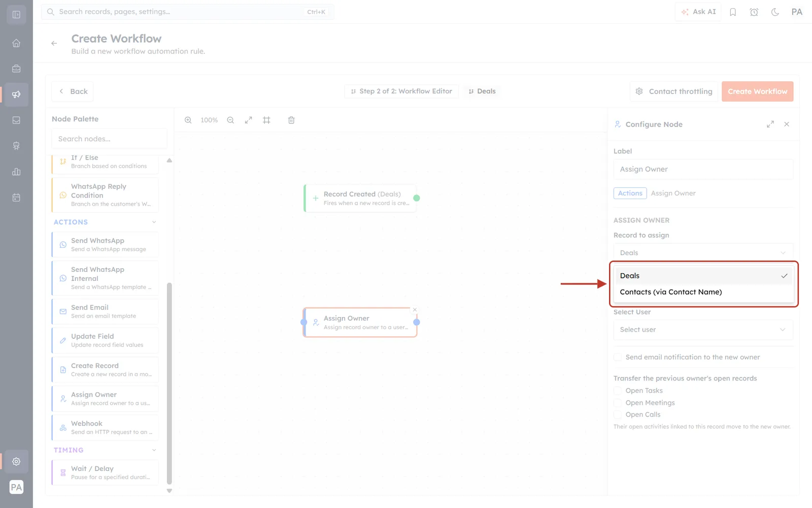
Task: Click the bookmark icon in top bar
Action: pos(733,12)
